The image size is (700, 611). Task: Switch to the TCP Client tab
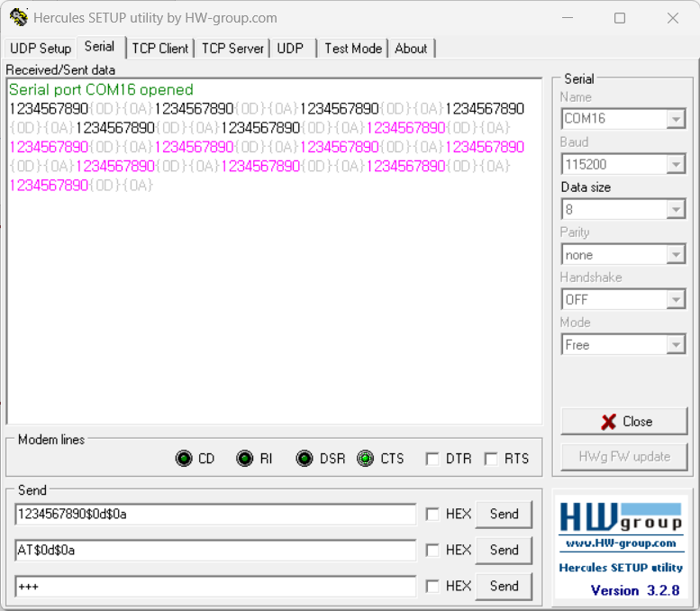(x=160, y=49)
